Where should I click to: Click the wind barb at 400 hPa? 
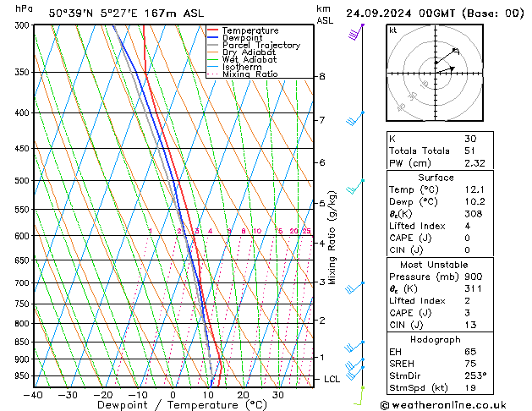[355, 118]
